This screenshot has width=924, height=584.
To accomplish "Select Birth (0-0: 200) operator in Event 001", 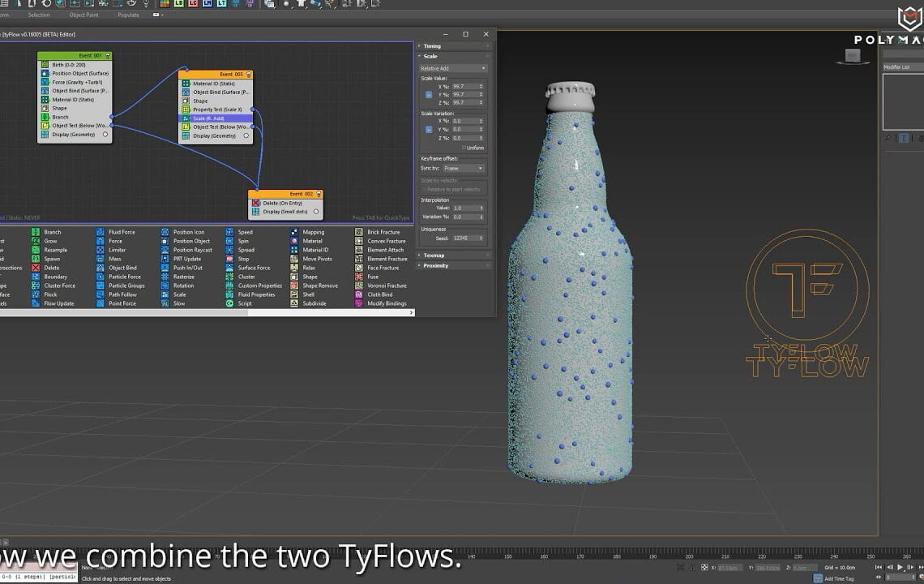I will click(75, 65).
